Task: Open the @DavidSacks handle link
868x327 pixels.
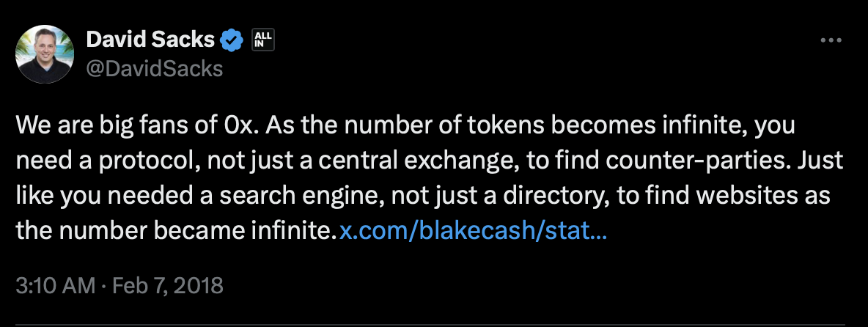Action: point(154,69)
